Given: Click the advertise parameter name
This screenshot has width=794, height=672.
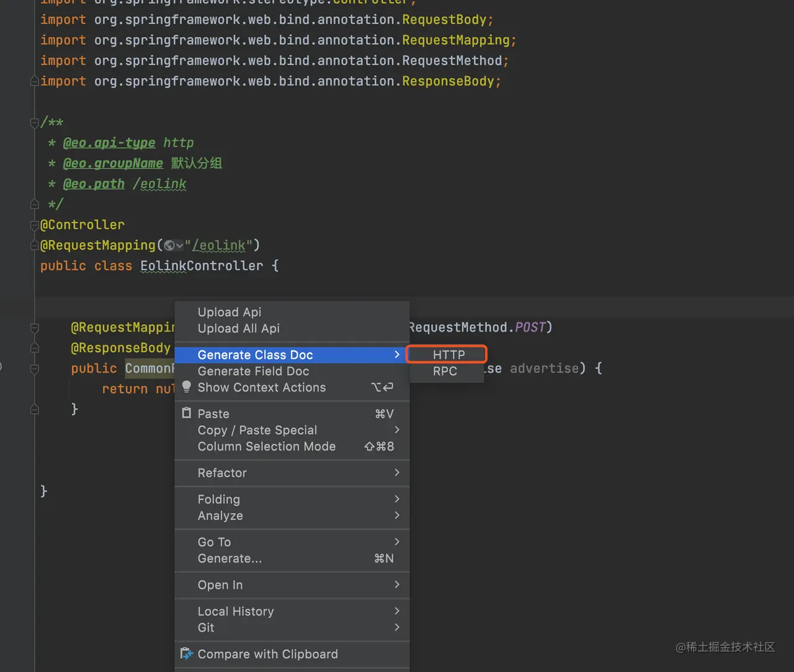Looking at the screenshot, I should click(544, 368).
